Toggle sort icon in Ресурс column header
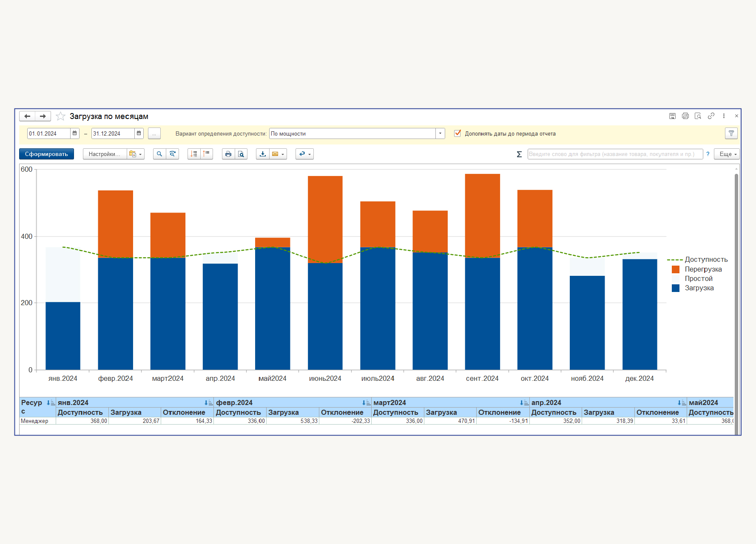This screenshot has width=756, height=544. point(50,402)
